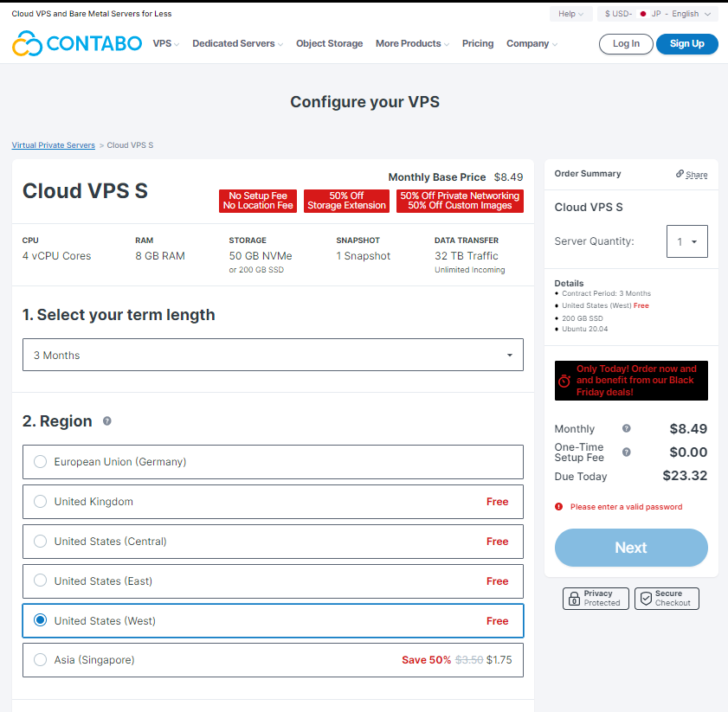This screenshot has width=728, height=712.
Task: Expand the Dedicated Servers menu
Action: 238,43
